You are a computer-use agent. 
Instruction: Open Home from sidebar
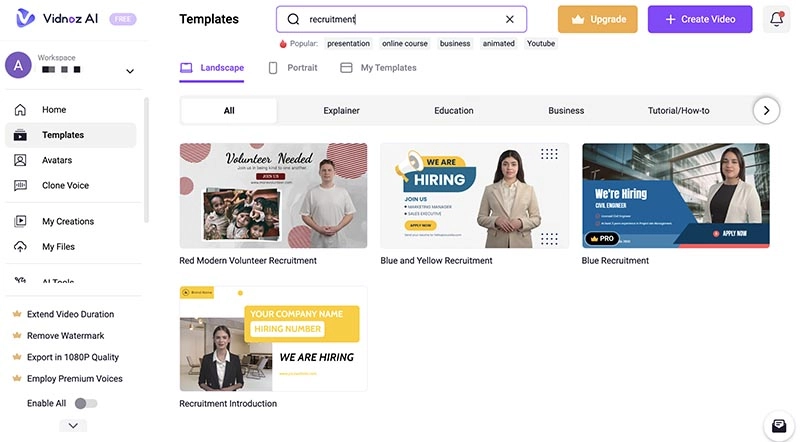(x=54, y=109)
